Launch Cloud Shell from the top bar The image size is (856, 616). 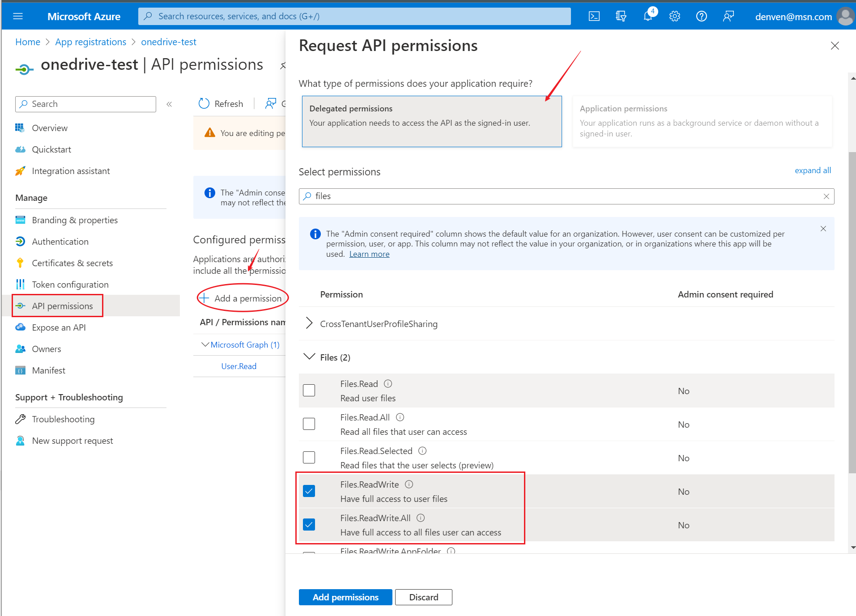coord(594,17)
